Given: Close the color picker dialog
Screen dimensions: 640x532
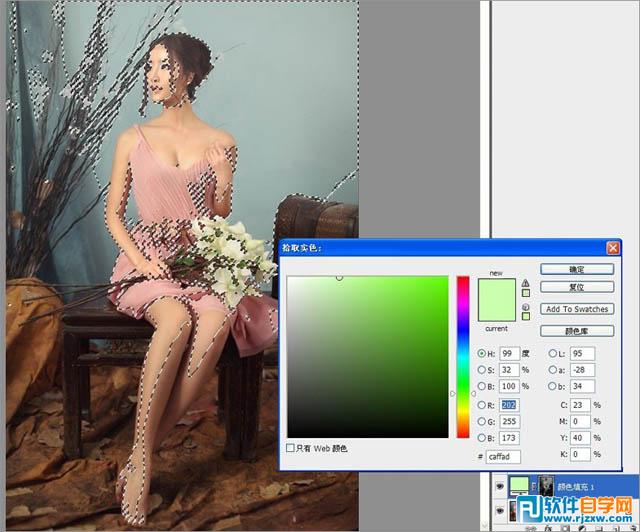Looking at the screenshot, I should [612, 247].
